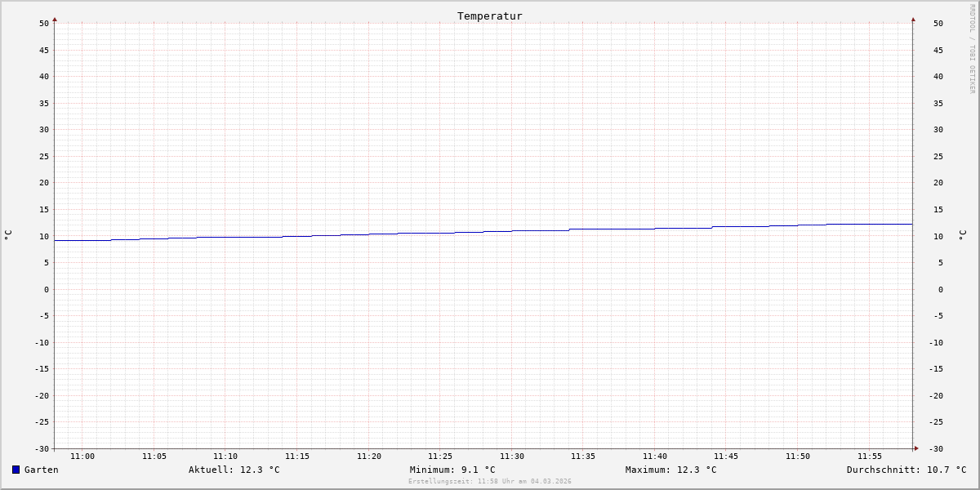The image size is (980, 490).
Task: Click the 11:40 time axis label
Action: pos(655,456)
